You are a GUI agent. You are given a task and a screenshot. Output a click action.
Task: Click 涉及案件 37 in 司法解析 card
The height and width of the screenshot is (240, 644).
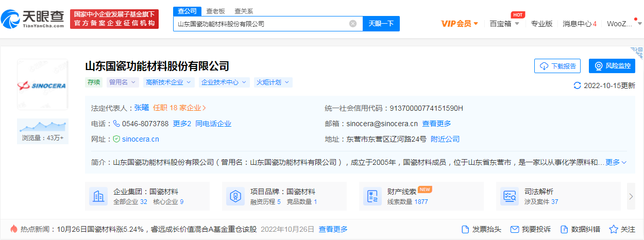(x=541, y=202)
